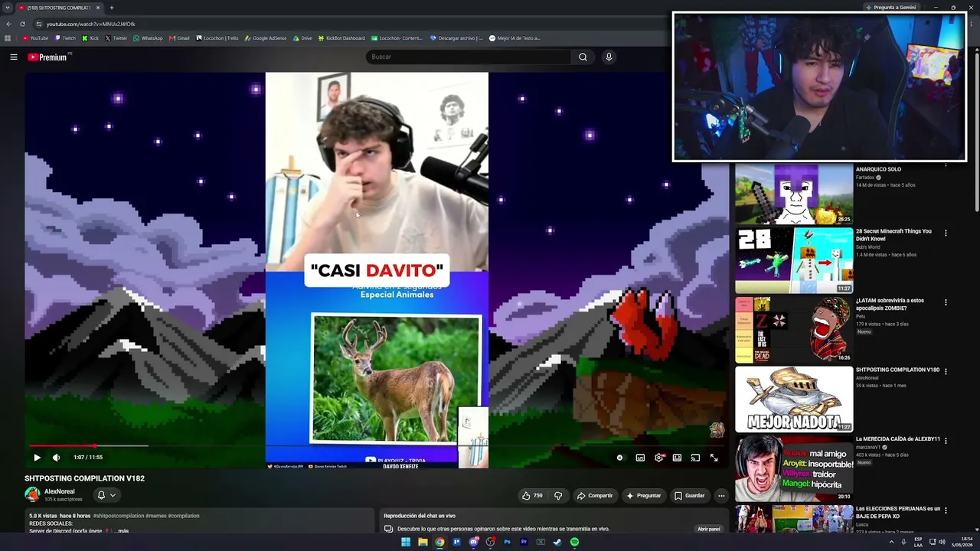Open options for ALEXBY11 video
Screen dimensions: 980x551
pos(946,441)
